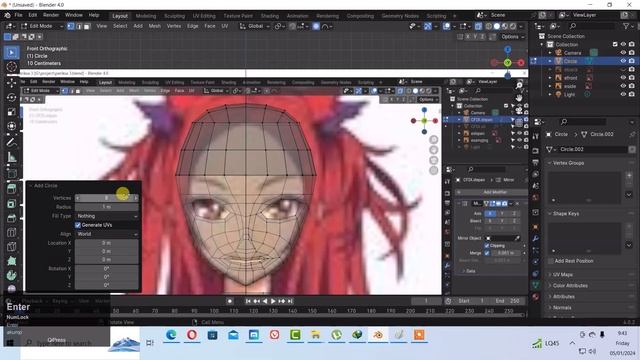This screenshot has height=360, width=640.
Task: Select the Bevel tool
Action: (11, 218)
